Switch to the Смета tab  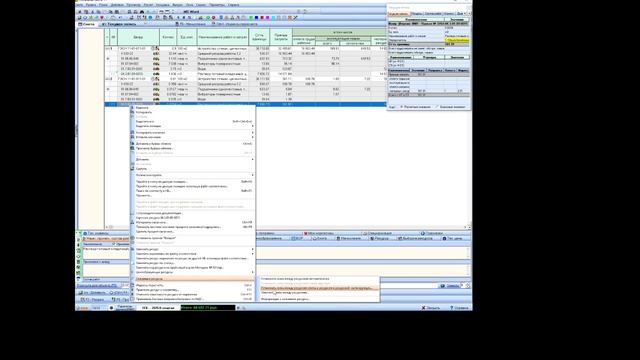point(87,24)
